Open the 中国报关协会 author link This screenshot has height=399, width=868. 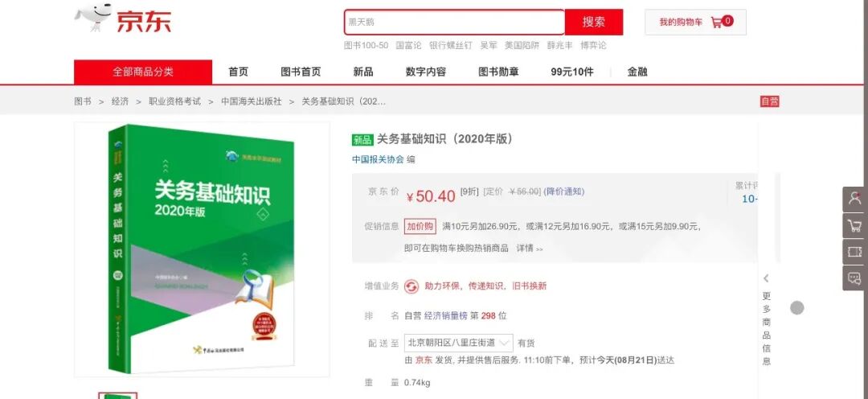click(378, 159)
